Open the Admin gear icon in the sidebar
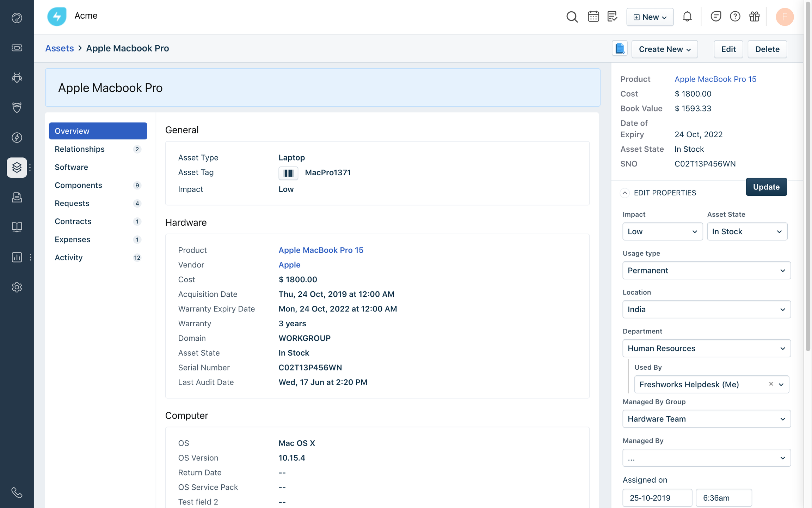812x508 pixels. click(17, 287)
